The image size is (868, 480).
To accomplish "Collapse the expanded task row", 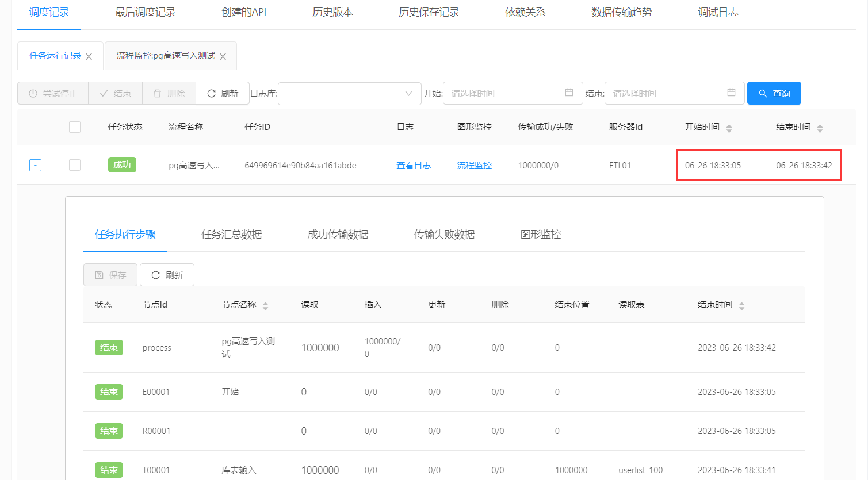I will [35, 165].
